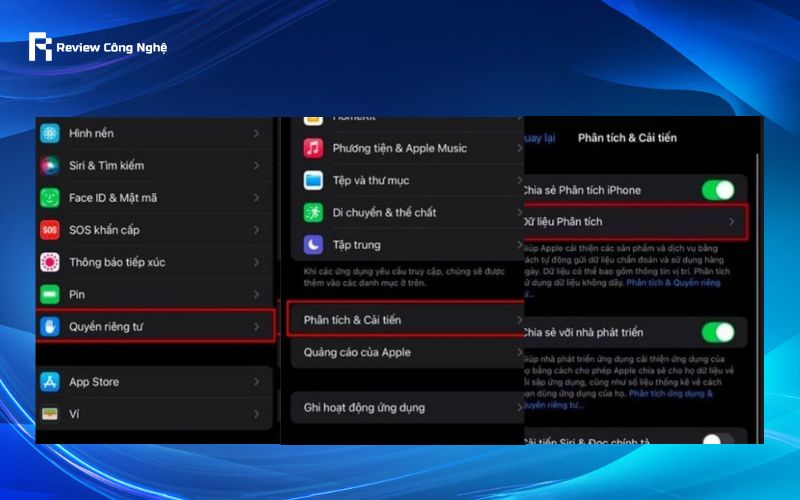Tap the Thông báo tiếp xúc icon
Viewport: 800px width, 500px height.
tap(49, 262)
